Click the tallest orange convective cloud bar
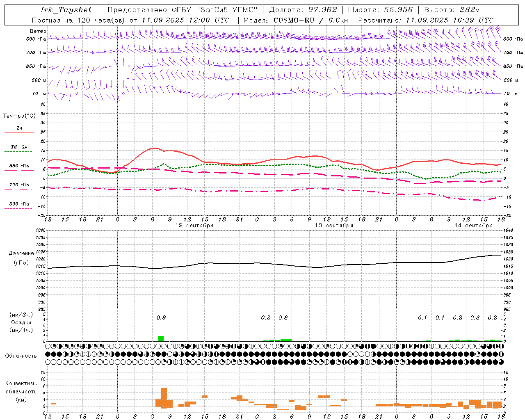This screenshot has height=420, width=525. [164, 398]
